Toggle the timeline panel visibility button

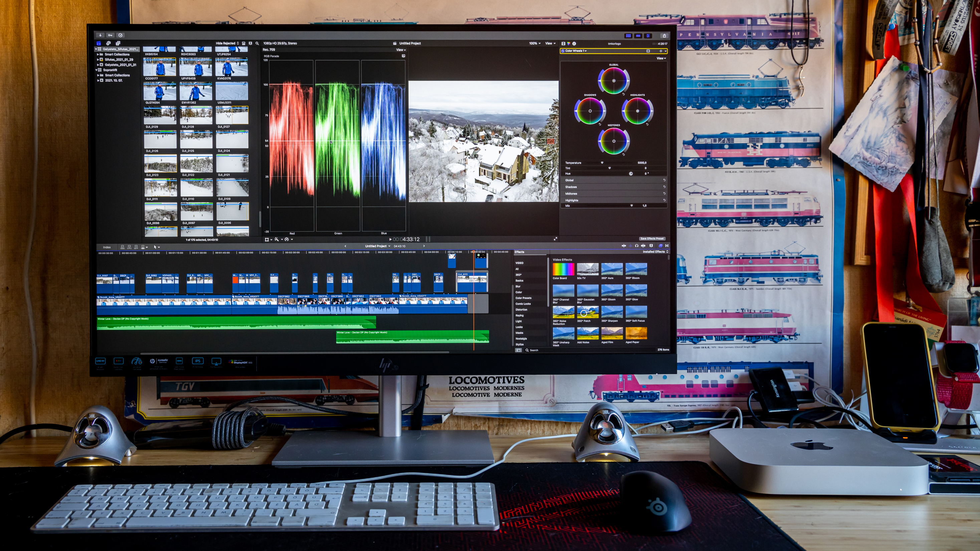pos(638,36)
